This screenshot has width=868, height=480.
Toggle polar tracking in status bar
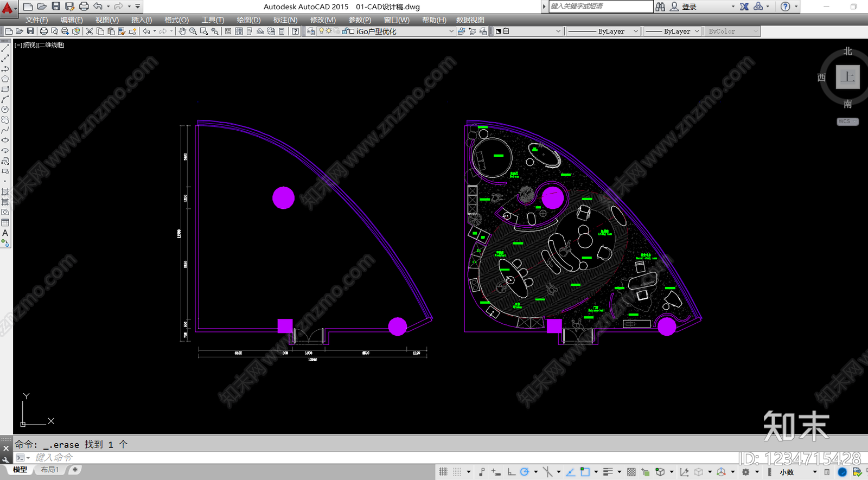[x=525, y=472]
